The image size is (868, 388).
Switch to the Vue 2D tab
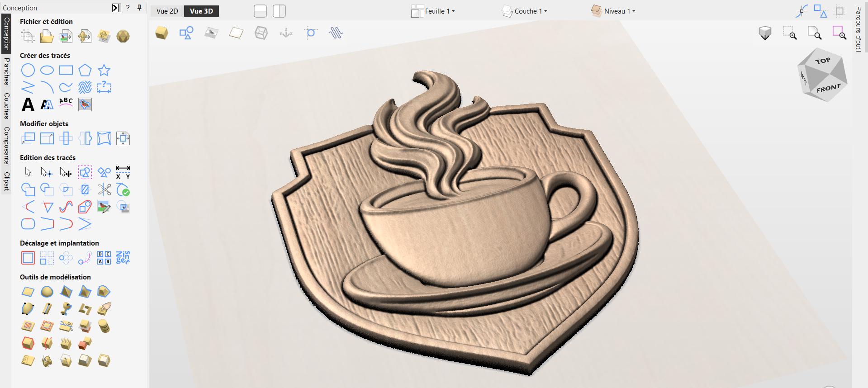click(x=167, y=11)
